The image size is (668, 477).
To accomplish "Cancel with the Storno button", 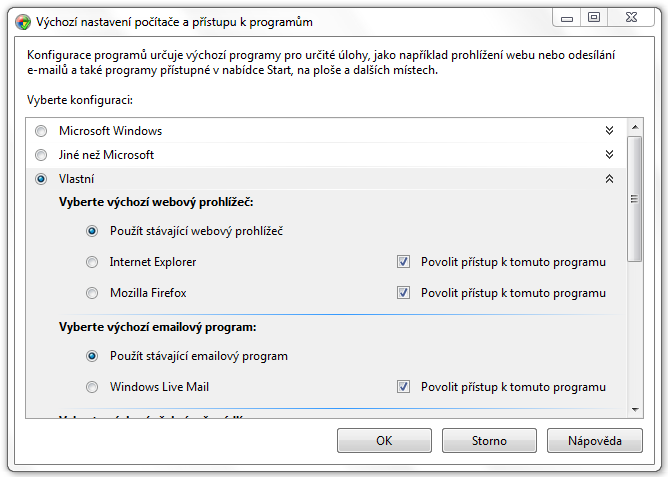I will tap(489, 440).
